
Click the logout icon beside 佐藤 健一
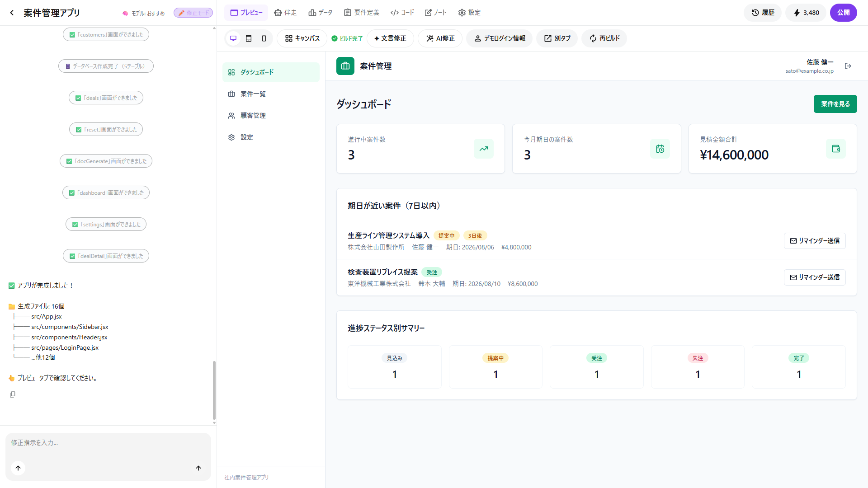[848, 66]
